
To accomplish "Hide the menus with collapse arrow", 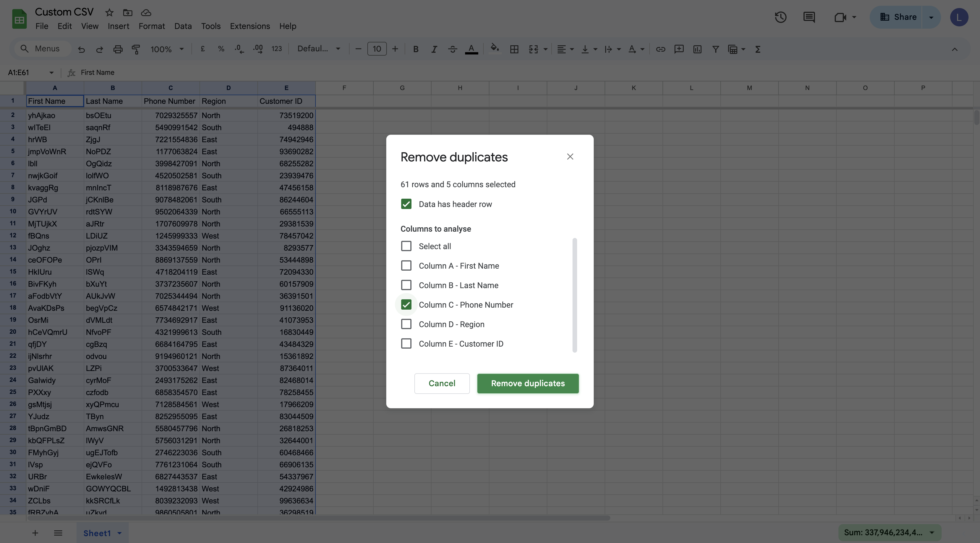I will point(954,49).
